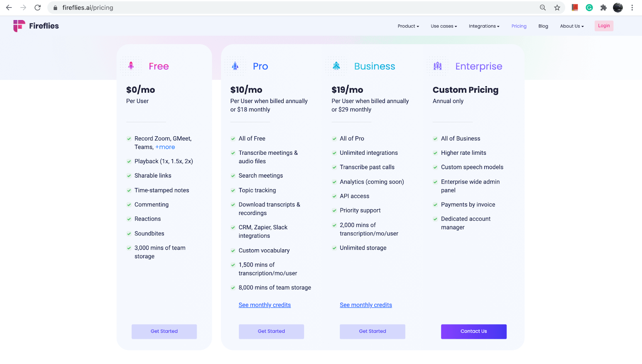The width and height of the screenshot is (642, 364).
Task: Click the Free plan rocket icon
Action: pos(130,66)
